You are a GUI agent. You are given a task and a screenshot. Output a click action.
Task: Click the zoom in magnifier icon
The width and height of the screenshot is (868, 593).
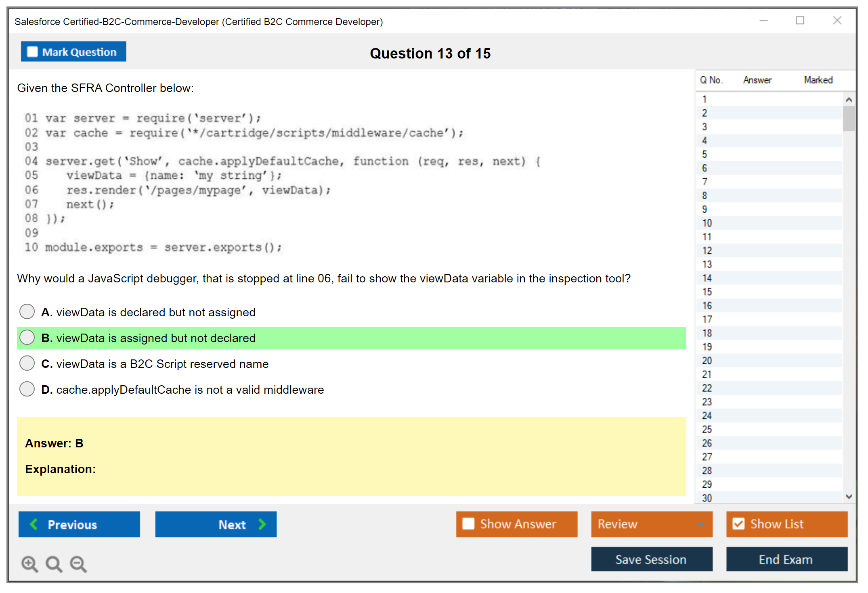point(29,564)
